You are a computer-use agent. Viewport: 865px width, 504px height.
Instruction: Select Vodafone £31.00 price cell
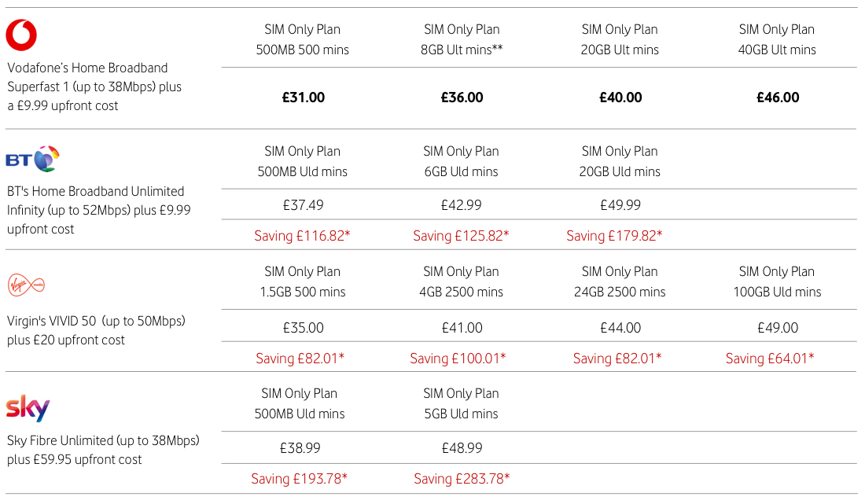tap(303, 97)
